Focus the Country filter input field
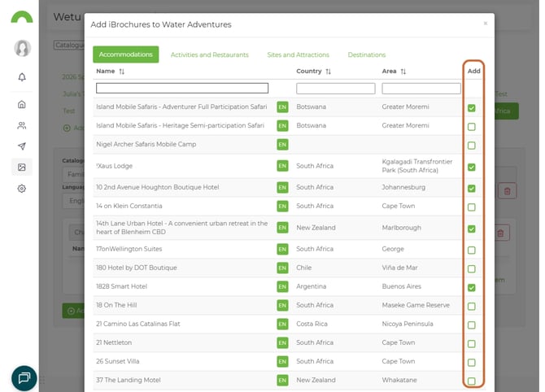The image size is (545, 392). point(336,89)
